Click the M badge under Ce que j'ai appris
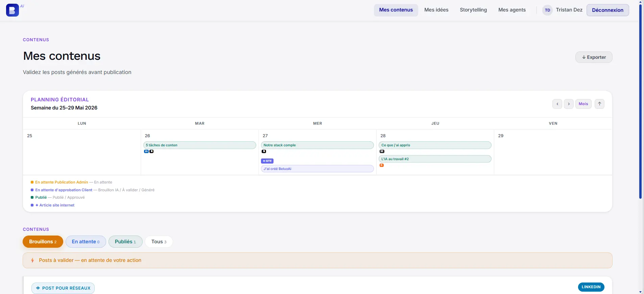The image size is (644, 294). tap(382, 151)
